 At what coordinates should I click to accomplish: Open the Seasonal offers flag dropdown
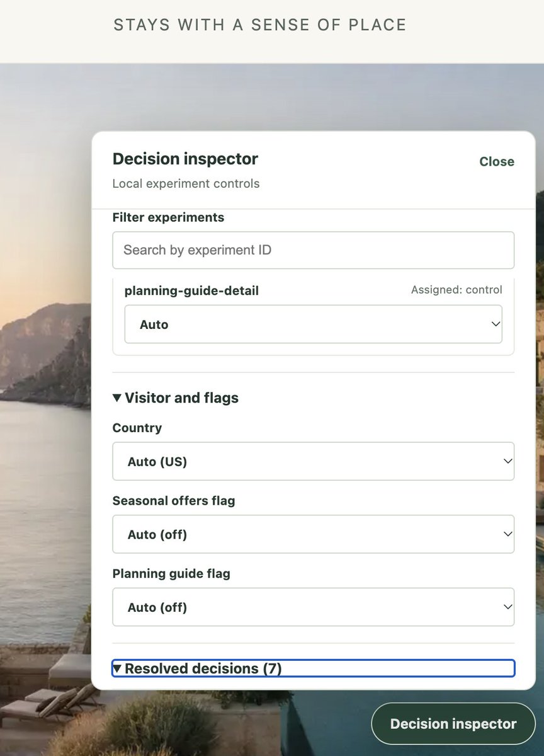coord(313,534)
